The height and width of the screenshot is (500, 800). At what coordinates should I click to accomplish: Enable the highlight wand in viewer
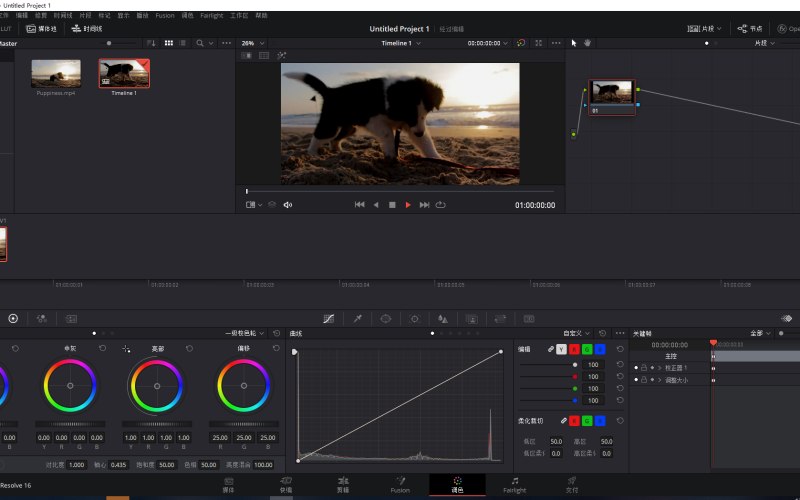(x=281, y=56)
